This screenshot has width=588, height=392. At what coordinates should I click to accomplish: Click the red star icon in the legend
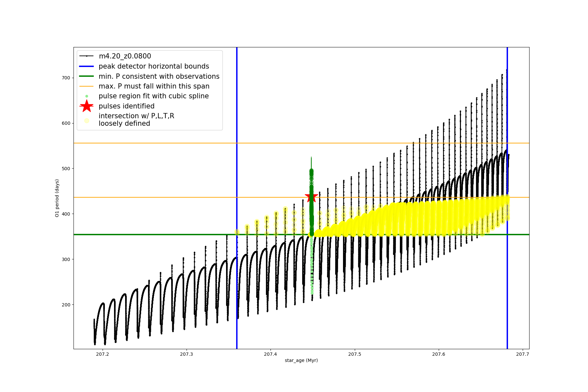pyautogui.click(x=87, y=106)
